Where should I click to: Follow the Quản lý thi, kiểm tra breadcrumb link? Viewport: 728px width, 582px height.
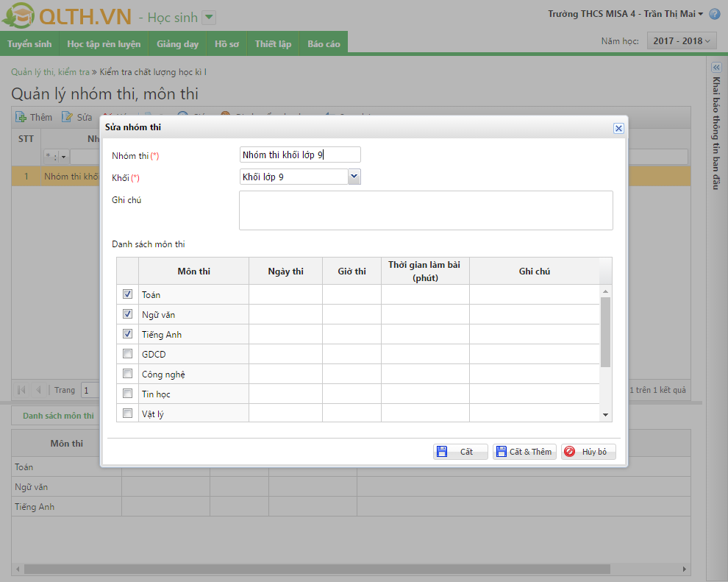click(50, 72)
